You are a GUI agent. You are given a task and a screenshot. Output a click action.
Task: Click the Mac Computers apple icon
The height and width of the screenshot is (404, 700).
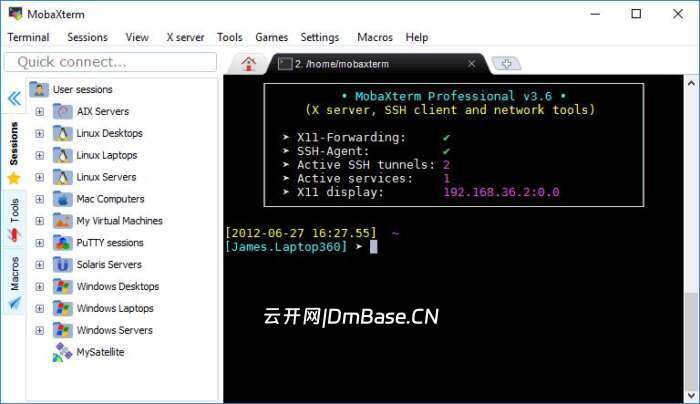[x=62, y=199]
